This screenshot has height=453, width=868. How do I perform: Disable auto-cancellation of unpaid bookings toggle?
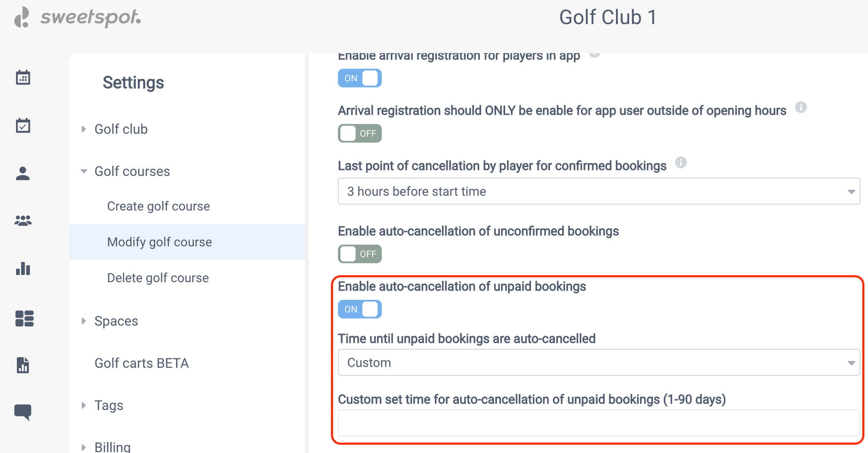point(359,309)
